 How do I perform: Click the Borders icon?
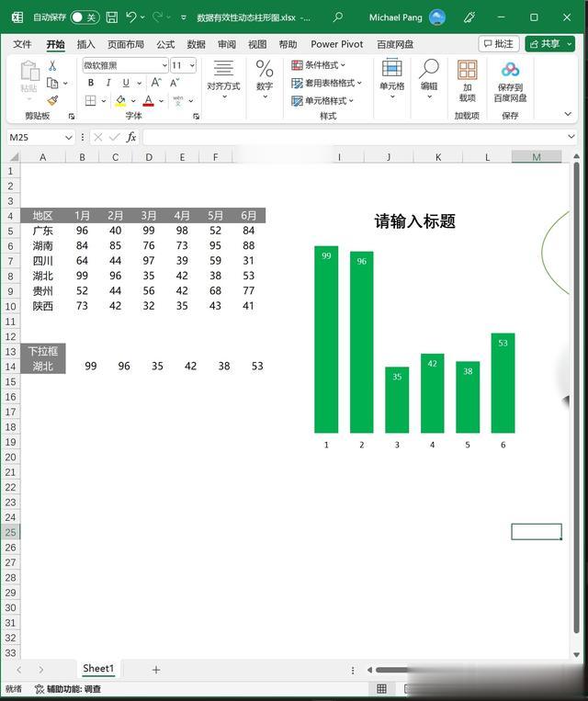pos(91,100)
